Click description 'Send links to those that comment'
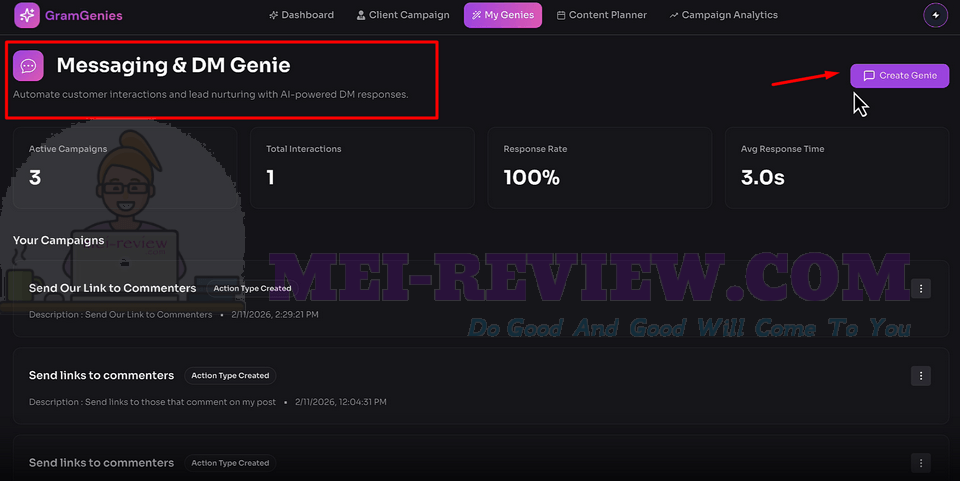 (152, 402)
